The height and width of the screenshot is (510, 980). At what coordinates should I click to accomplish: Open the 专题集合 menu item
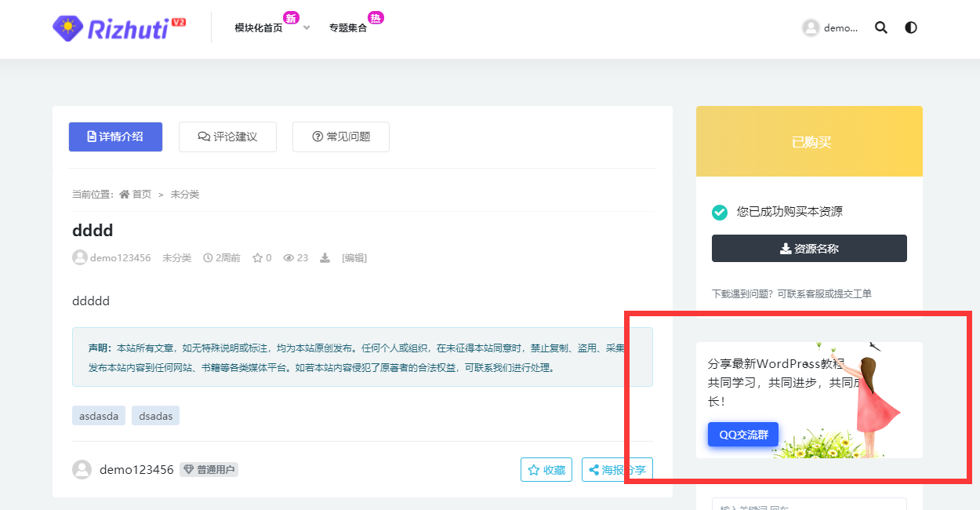click(347, 28)
